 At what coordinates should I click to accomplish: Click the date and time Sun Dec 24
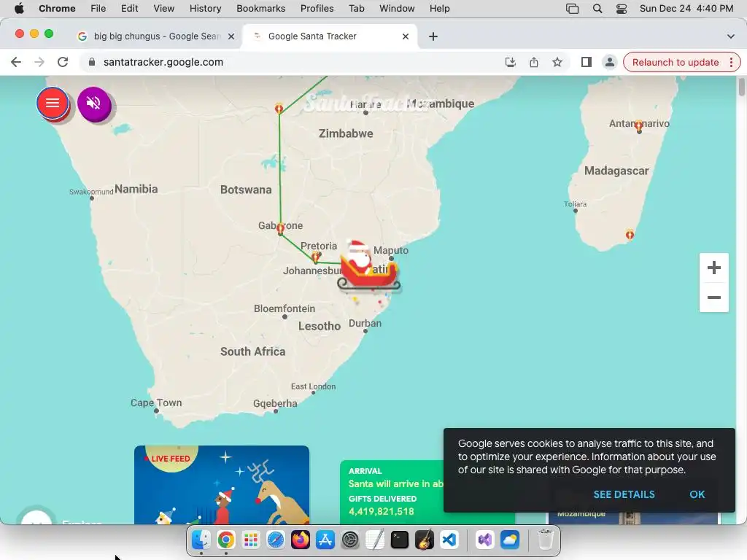(x=686, y=8)
